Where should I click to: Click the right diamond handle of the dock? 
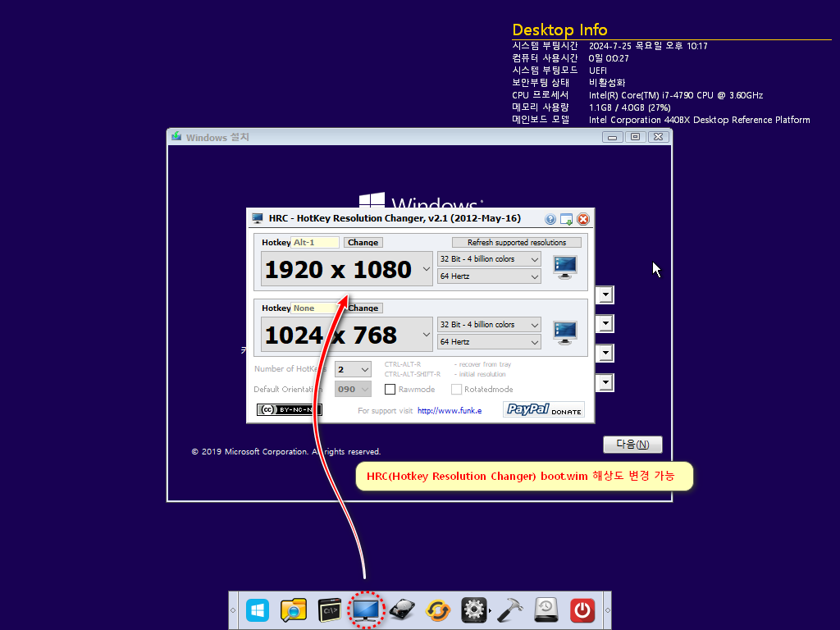coord(608,610)
